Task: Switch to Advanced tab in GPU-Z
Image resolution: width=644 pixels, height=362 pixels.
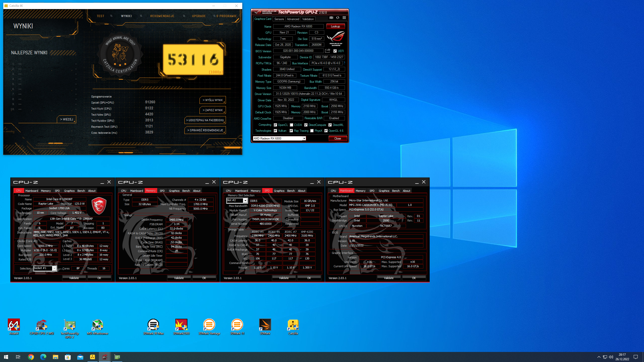Action: (x=293, y=19)
